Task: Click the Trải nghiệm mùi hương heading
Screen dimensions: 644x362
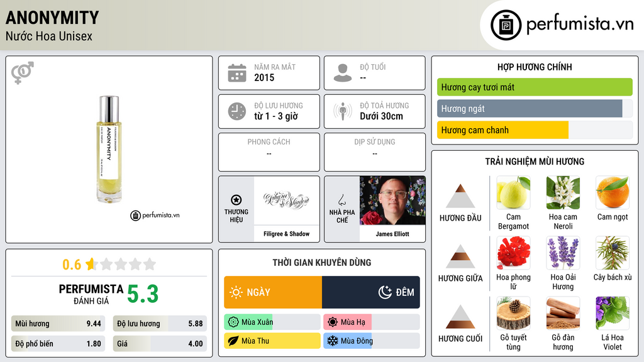Action: [535, 162]
